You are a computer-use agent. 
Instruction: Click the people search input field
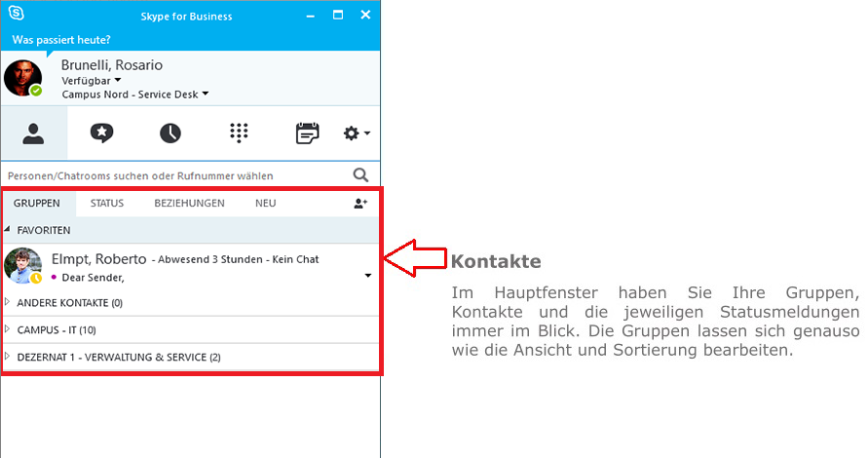pyautogui.click(x=175, y=176)
